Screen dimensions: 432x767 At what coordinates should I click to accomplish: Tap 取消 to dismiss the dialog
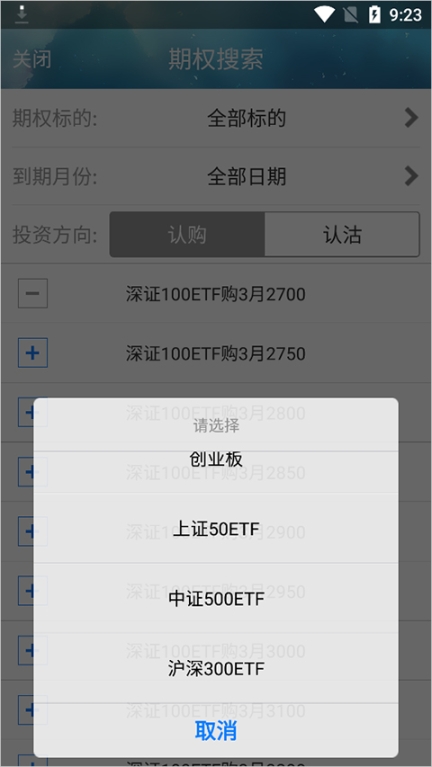216,731
